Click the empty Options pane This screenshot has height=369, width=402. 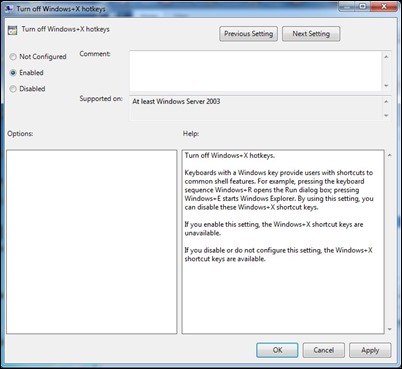[92, 242]
